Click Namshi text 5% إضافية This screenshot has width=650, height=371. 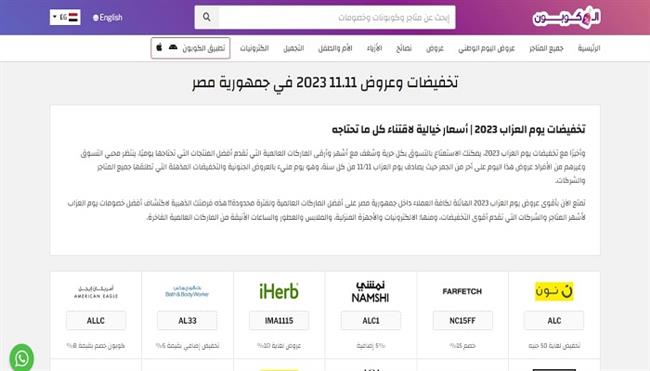(x=371, y=345)
